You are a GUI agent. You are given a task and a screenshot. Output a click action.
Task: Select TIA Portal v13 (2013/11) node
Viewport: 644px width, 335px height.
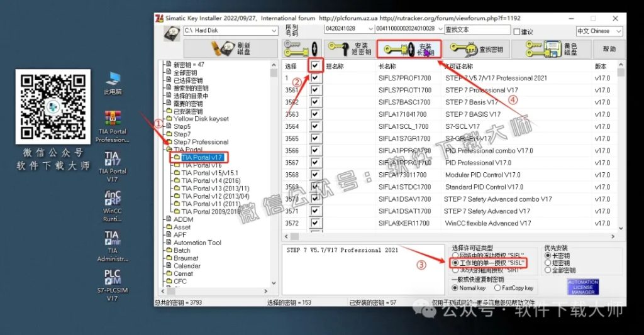tap(215, 189)
